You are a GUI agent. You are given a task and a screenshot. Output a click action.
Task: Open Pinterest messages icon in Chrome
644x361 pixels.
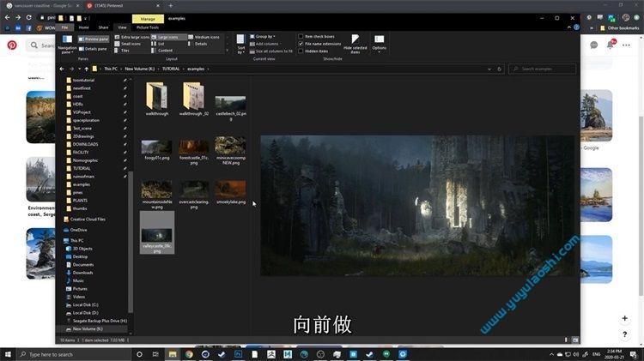pyautogui.click(x=594, y=45)
